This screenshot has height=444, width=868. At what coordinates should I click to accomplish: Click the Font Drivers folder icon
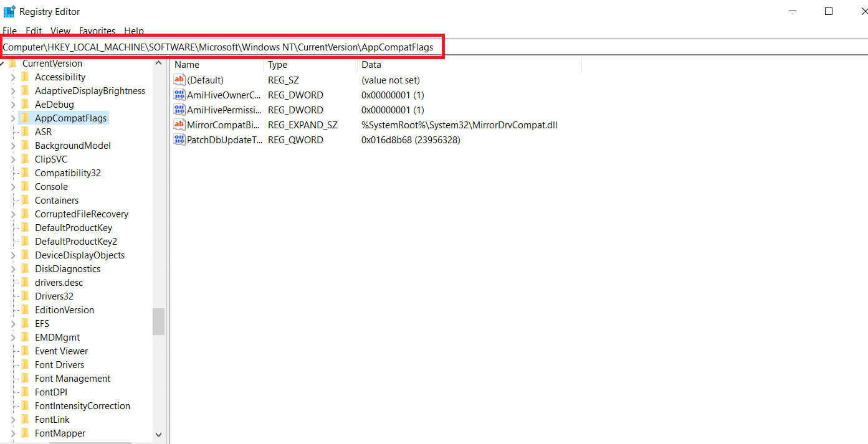tap(25, 364)
